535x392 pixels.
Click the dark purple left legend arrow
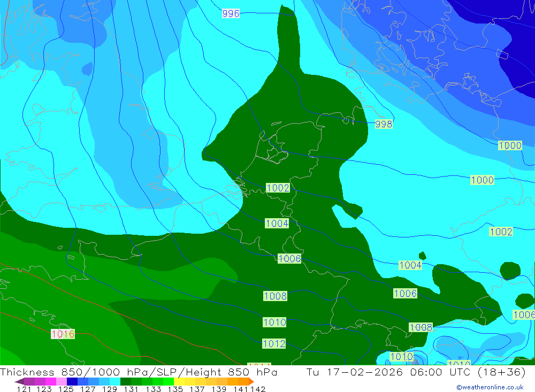click(x=19, y=382)
